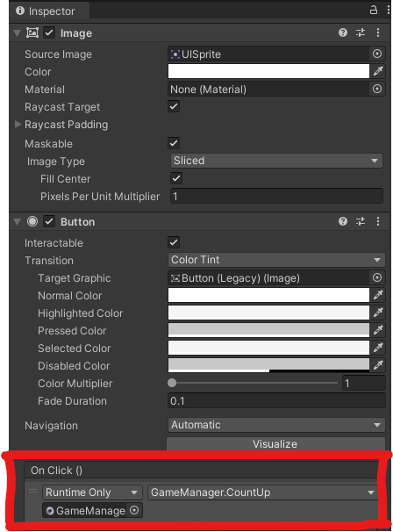393x532 pixels.
Task: Open GameManager.CountUp function dropdown
Action: click(262, 492)
